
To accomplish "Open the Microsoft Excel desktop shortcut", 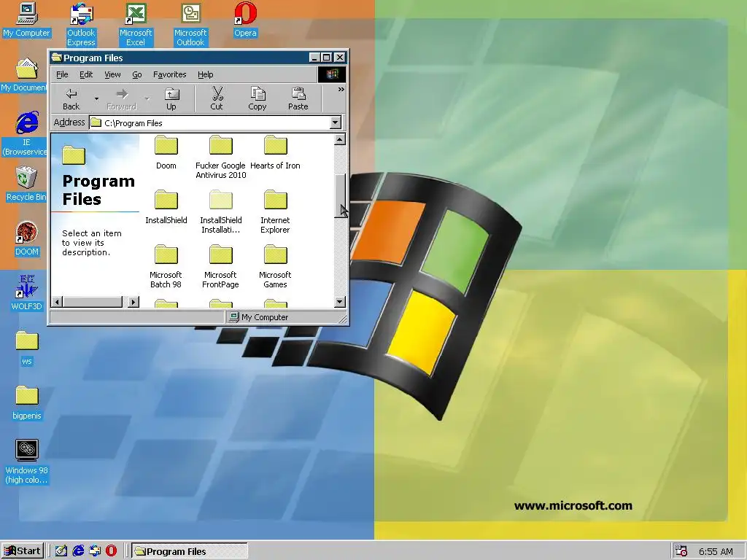I will point(136,25).
